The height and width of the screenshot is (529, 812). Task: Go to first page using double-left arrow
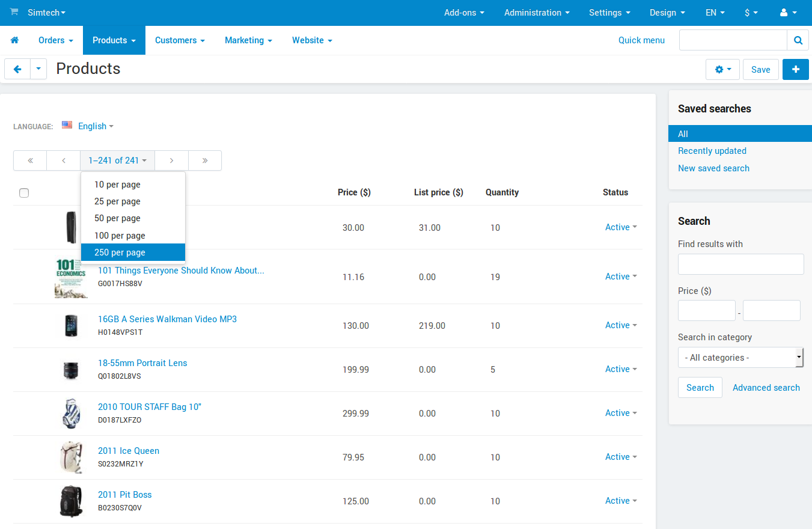tap(30, 161)
